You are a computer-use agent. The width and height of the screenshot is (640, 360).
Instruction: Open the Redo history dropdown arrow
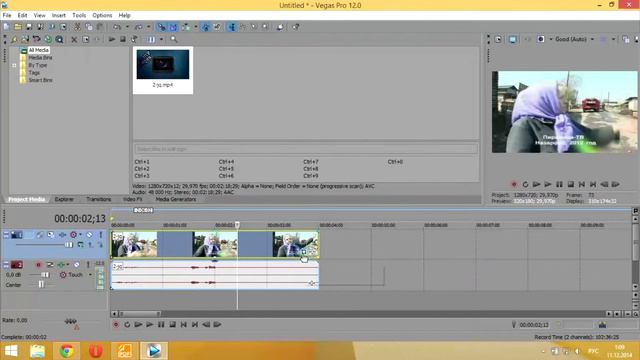coord(149,27)
